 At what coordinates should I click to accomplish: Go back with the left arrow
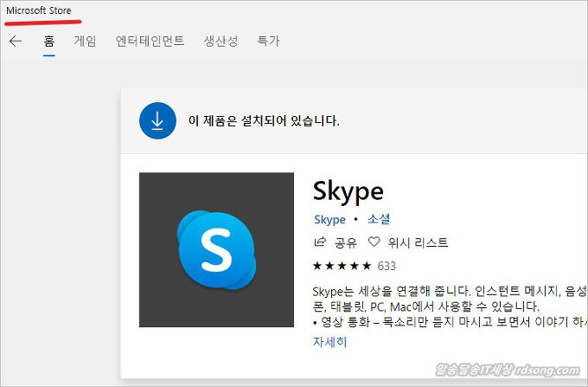click(x=16, y=42)
